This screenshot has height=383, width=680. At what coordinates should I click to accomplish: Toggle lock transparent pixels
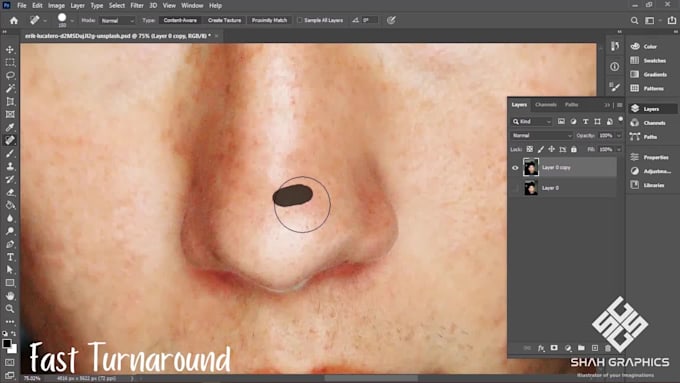point(530,149)
